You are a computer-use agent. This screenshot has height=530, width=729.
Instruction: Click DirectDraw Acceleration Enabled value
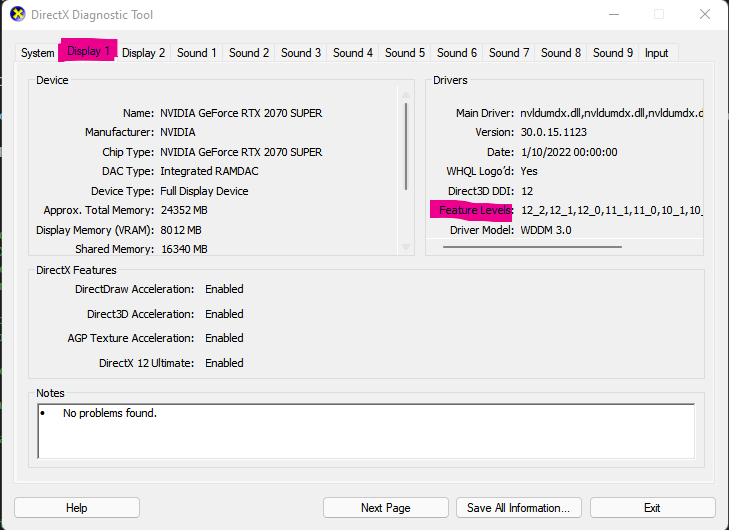[224, 289]
